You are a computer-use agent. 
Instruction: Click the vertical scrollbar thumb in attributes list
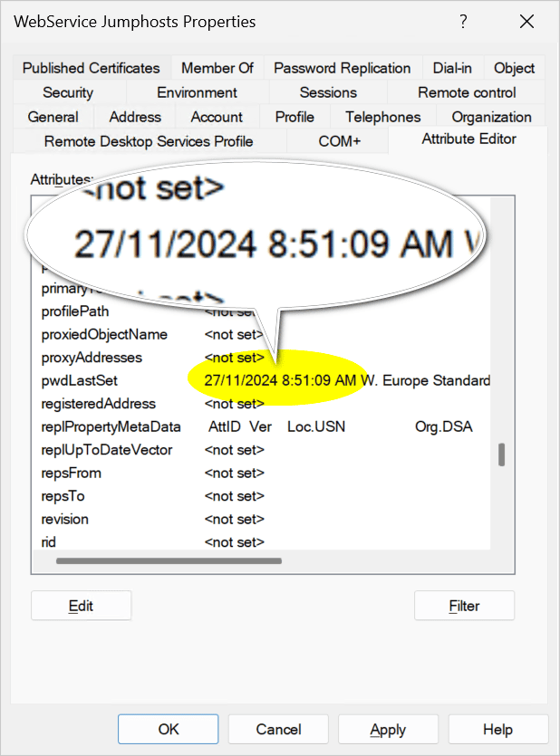click(x=501, y=455)
